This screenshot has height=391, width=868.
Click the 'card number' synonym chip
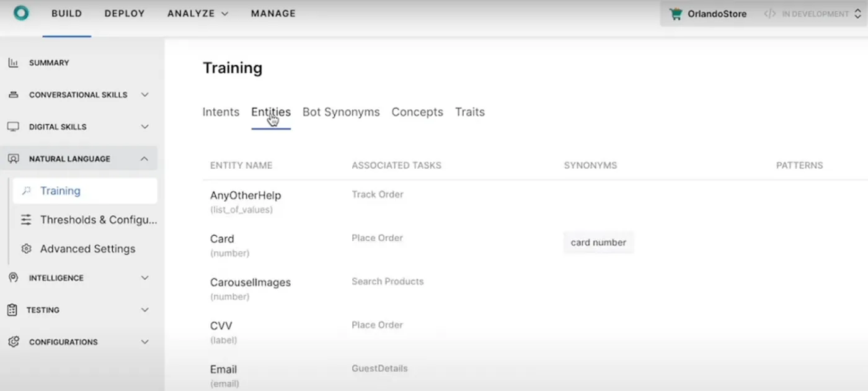tap(598, 243)
